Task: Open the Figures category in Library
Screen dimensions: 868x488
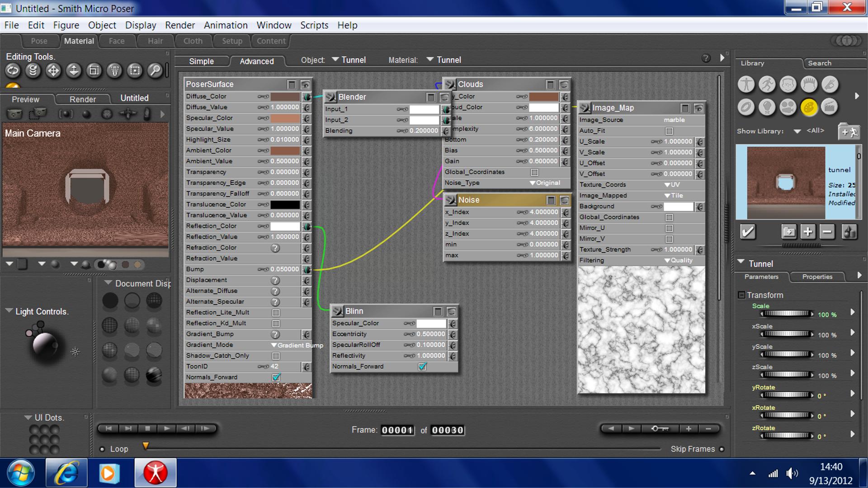Action: coord(746,84)
